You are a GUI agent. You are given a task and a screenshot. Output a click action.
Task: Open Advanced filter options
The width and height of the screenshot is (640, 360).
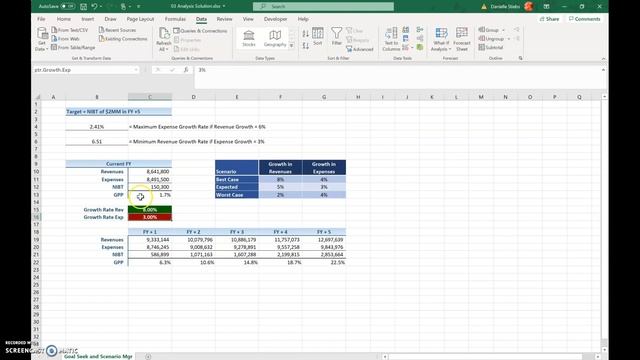click(360, 49)
